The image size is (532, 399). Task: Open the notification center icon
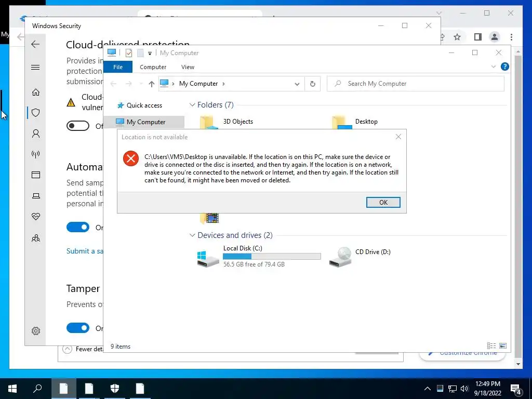[x=516, y=389]
